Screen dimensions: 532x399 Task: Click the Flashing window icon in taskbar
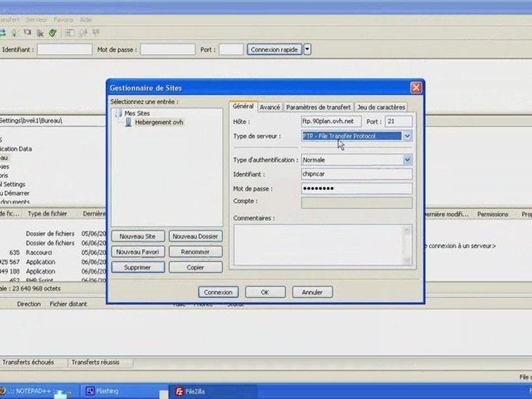tap(90, 391)
